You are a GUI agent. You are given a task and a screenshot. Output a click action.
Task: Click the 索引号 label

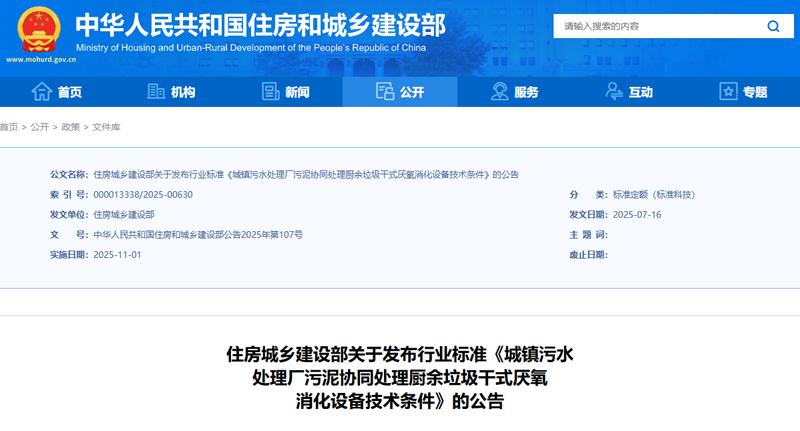click(x=69, y=194)
